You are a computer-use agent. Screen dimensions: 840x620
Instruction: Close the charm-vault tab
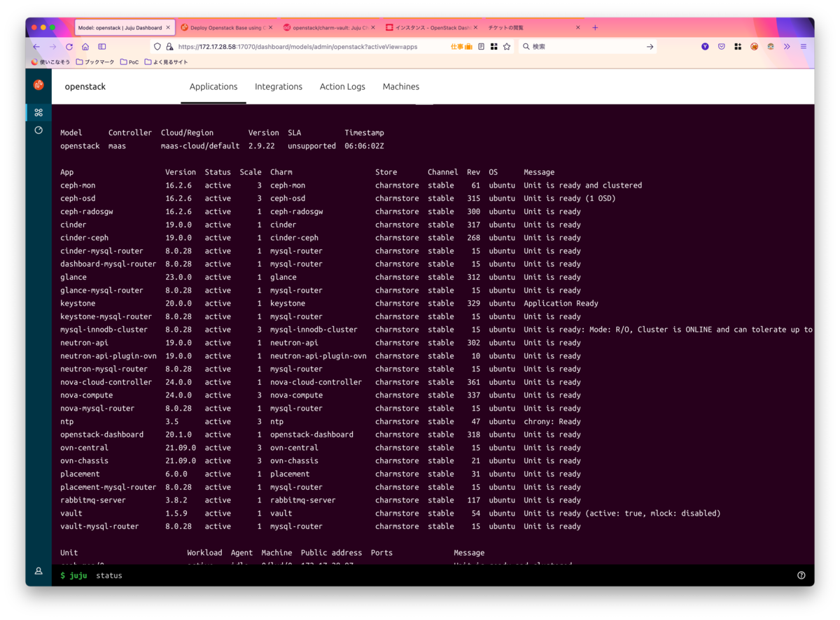click(x=373, y=28)
